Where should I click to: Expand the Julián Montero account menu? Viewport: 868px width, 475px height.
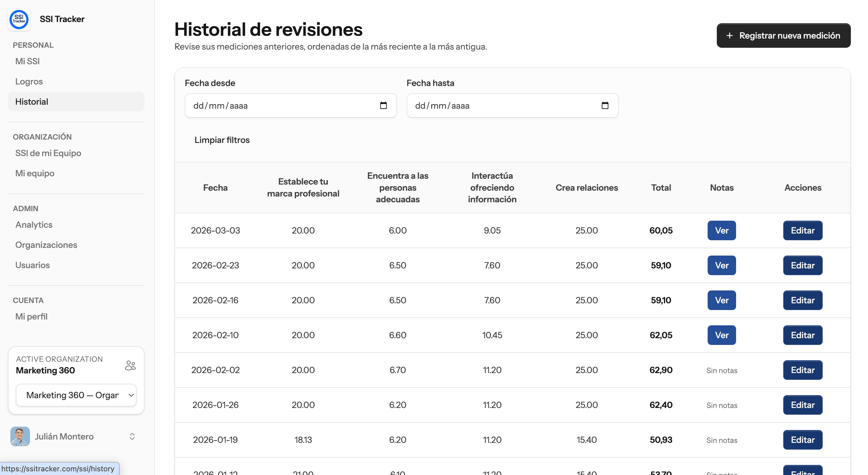coord(132,436)
